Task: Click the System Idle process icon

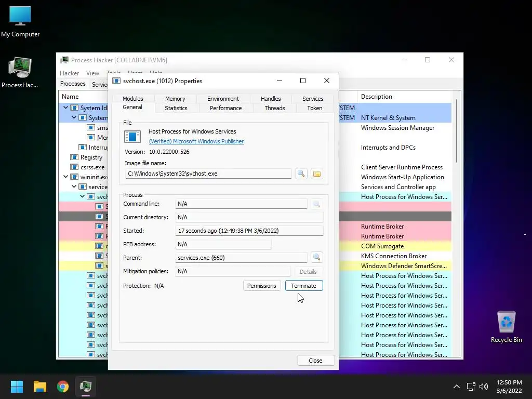Action: click(74, 108)
